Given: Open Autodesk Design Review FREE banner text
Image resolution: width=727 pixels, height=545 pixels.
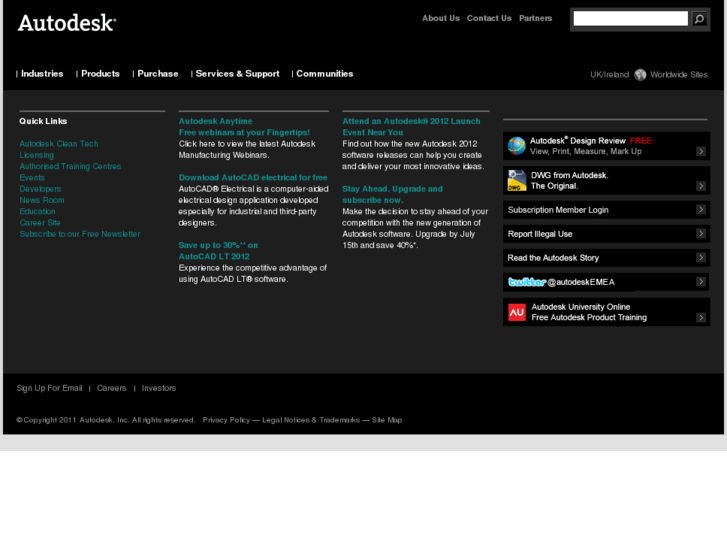Looking at the screenshot, I should [x=591, y=146].
